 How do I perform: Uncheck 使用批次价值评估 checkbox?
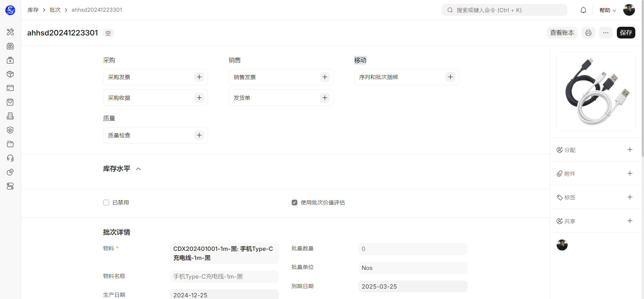[294, 202]
